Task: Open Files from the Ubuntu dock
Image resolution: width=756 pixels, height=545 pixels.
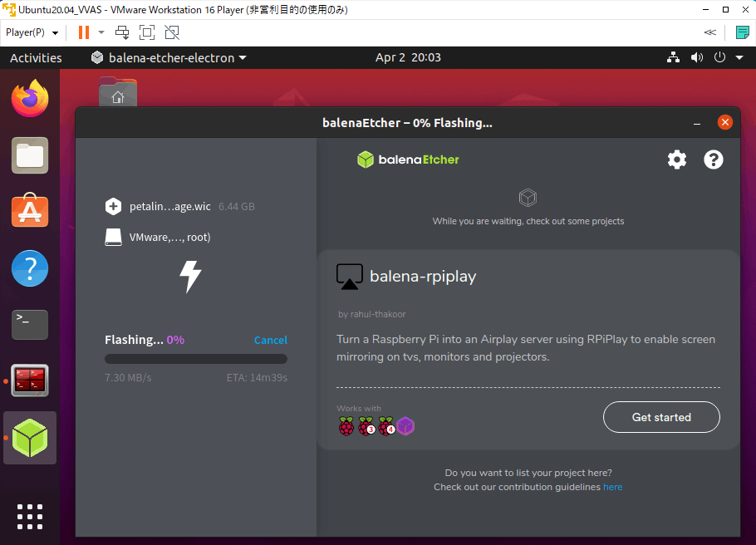Action: [x=30, y=155]
